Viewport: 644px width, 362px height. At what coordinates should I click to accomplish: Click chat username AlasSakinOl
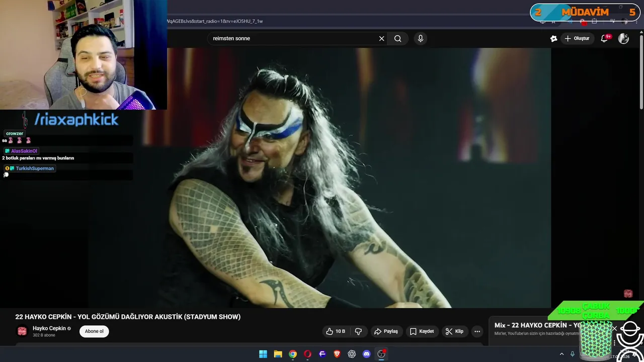point(24,151)
